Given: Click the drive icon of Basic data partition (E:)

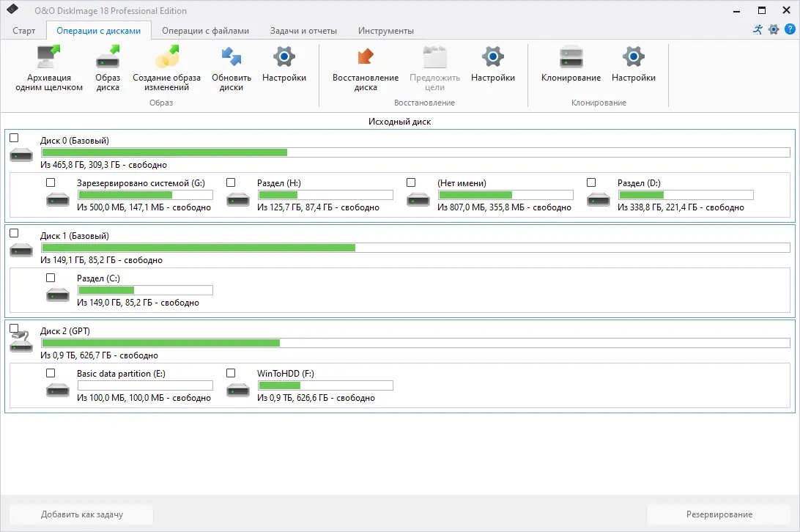Looking at the screenshot, I should tap(58, 390).
